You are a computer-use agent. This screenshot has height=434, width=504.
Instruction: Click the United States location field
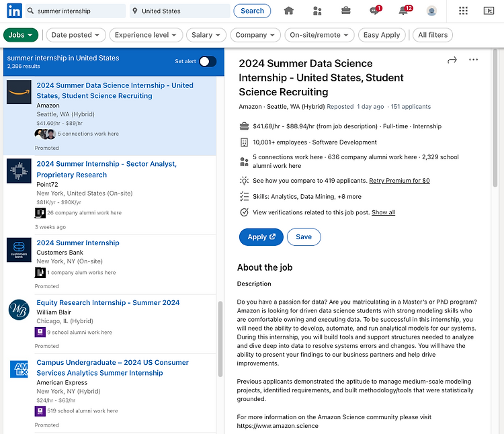coord(180,11)
